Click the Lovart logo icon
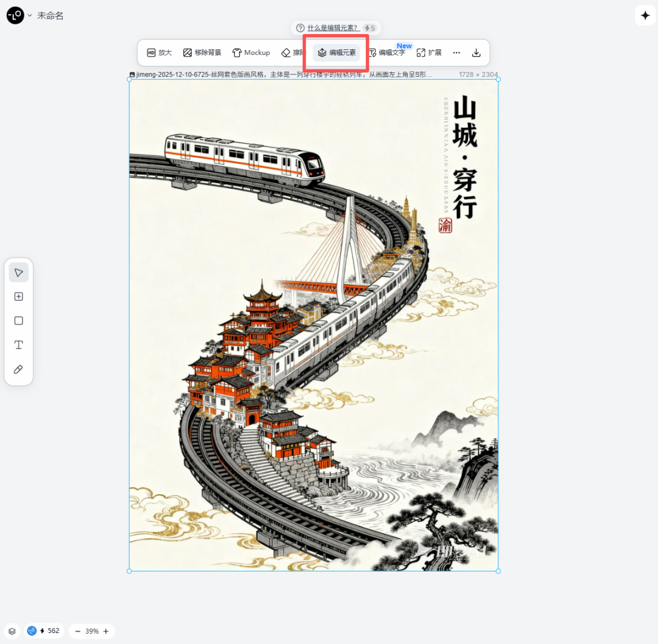The height and width of the screenshot is (644, 658). point(15,15)
